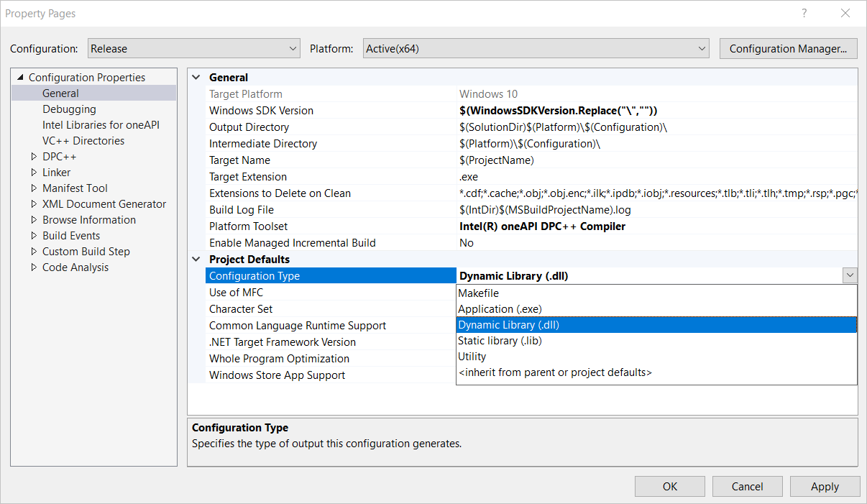Expand the Linker tree node
Image resolution: width=867 pixels, height=504 pixels.
pos(33,172)
